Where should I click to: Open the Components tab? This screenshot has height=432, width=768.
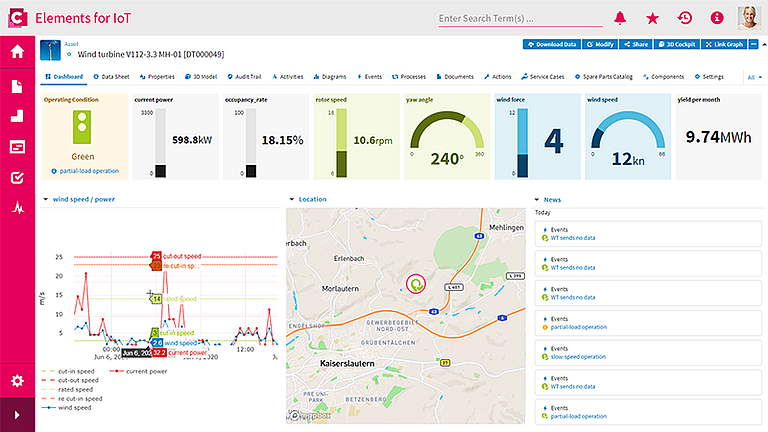pyautogui.click(x=663, y=77)
